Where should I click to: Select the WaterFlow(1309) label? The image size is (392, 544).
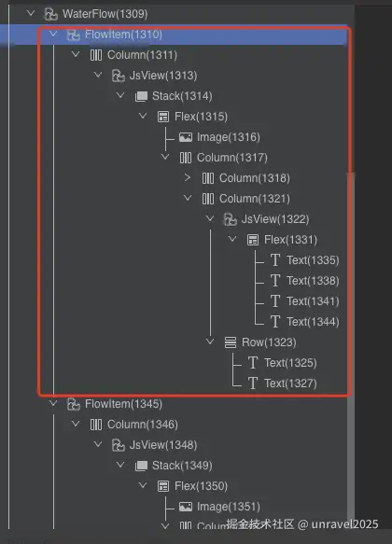[105, 14]
